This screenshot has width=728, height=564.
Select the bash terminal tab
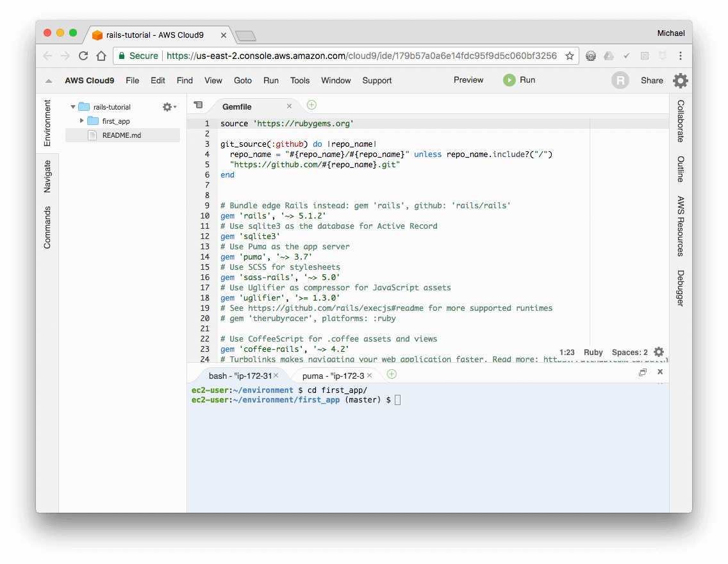coord(240,376)
